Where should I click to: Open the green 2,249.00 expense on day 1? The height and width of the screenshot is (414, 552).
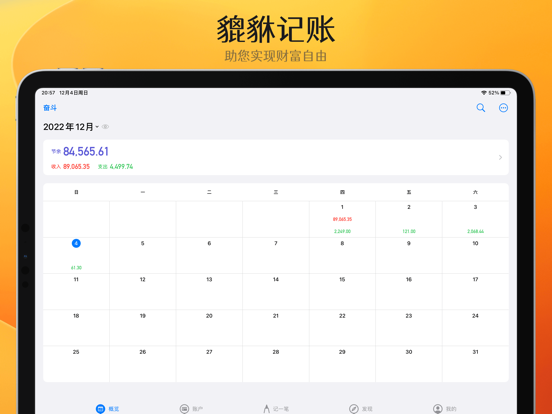[342, 231]
